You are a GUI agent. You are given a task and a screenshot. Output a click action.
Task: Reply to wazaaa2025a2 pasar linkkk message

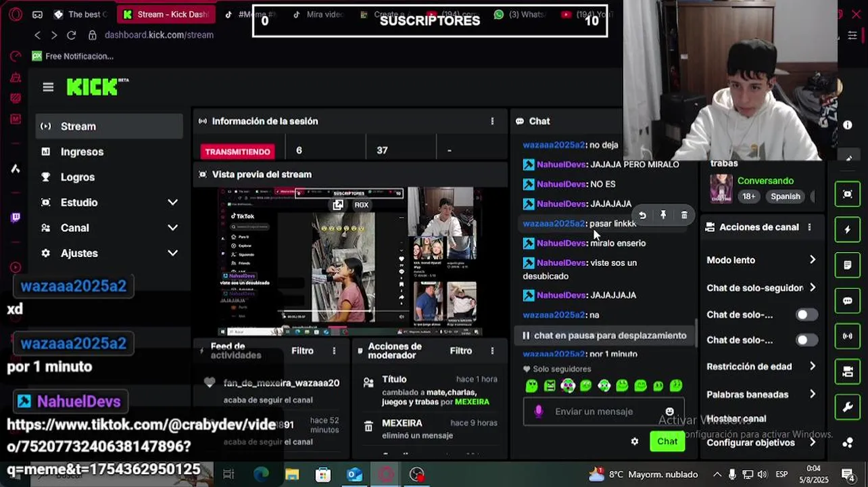(642, 215)
